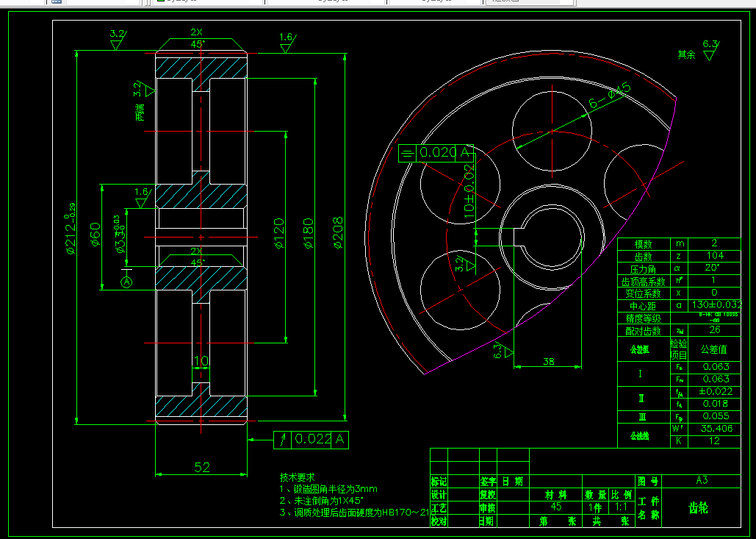The image size is (756, 539).
Task: Select the ø180 diameter dimension
Action: pos(308,234)
